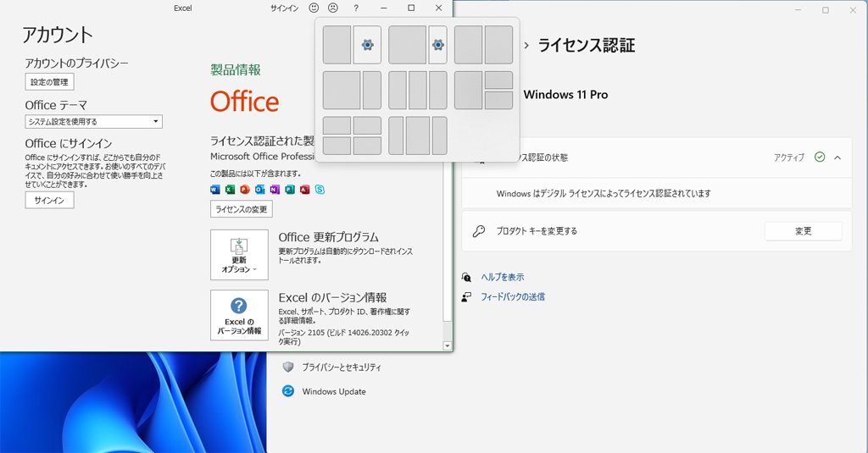Click the PowerPoint app icon in product list
868x453 pixels.
pyautogui.click(x=245, y=190)
